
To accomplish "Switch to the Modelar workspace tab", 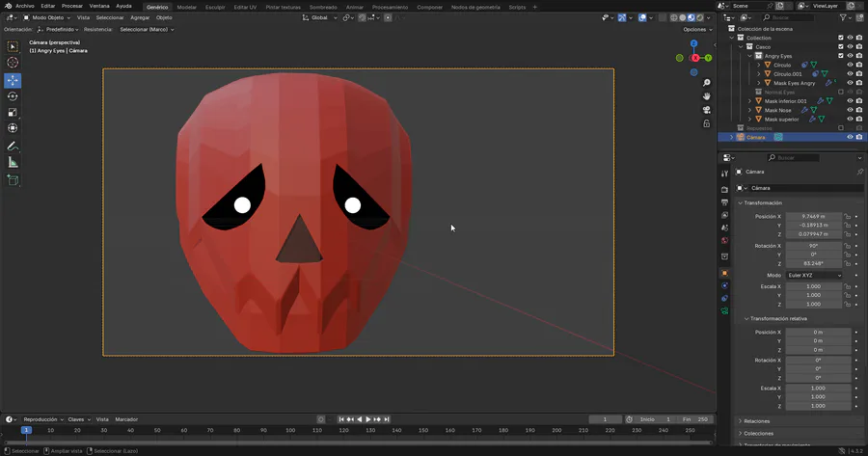I will point(186,7).
